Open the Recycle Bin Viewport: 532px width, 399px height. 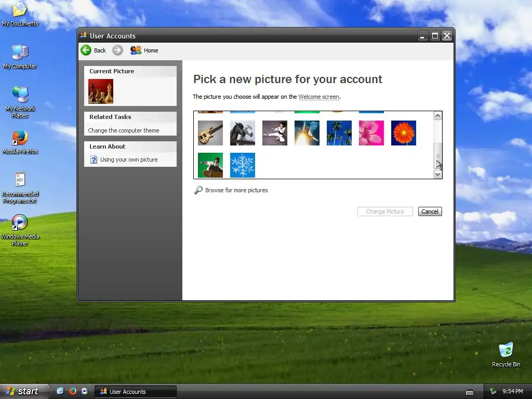(506, 354)
